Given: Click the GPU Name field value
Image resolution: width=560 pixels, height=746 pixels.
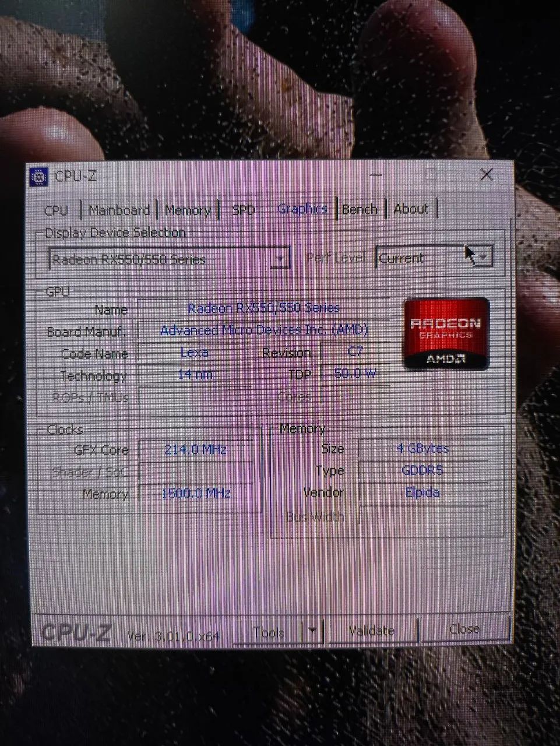Looking at the screenshot, I should (x=263, y=308).
